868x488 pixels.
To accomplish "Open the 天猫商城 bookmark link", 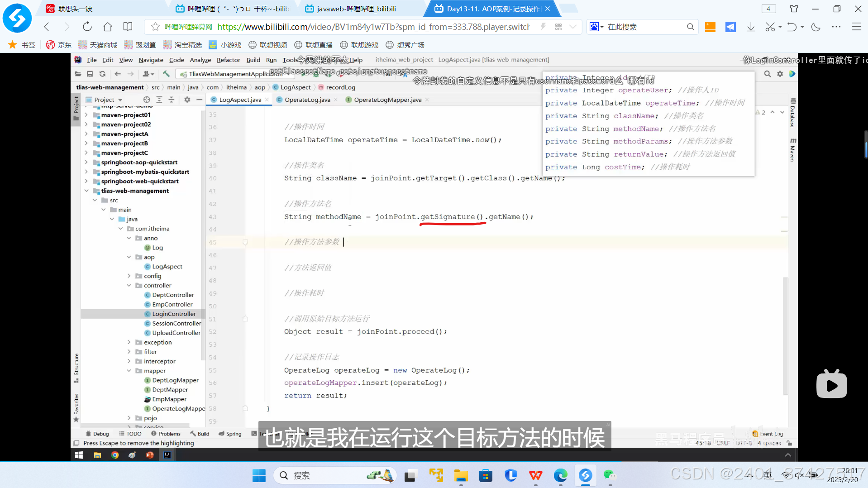I will [98, 45].
